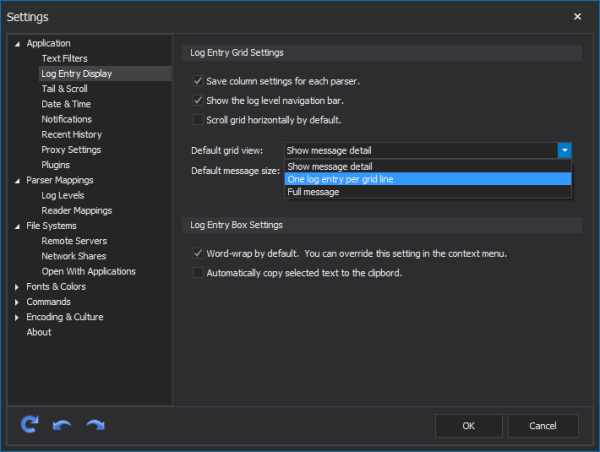Click the Cancel button
This screenshot has width=600, height=452.
click(543, 426)
